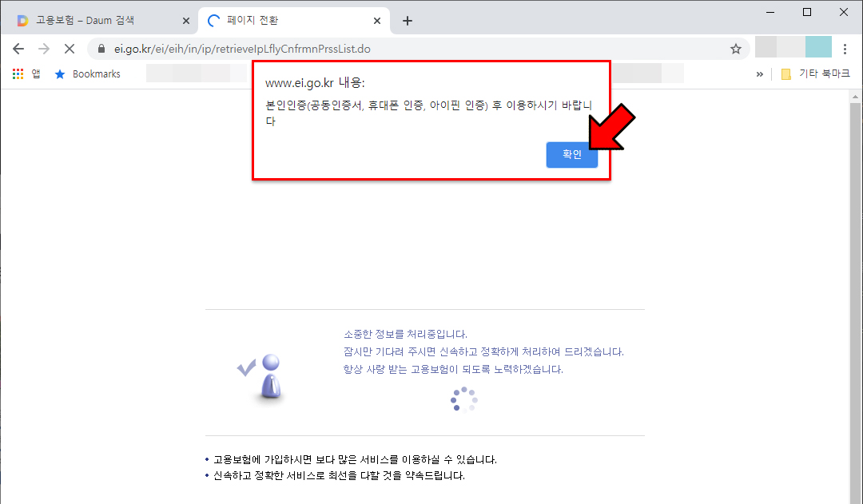Screen dimensions: 863x504
Task: Click the text 소중한 정보를 처리중입니다.
Action: 406,334
